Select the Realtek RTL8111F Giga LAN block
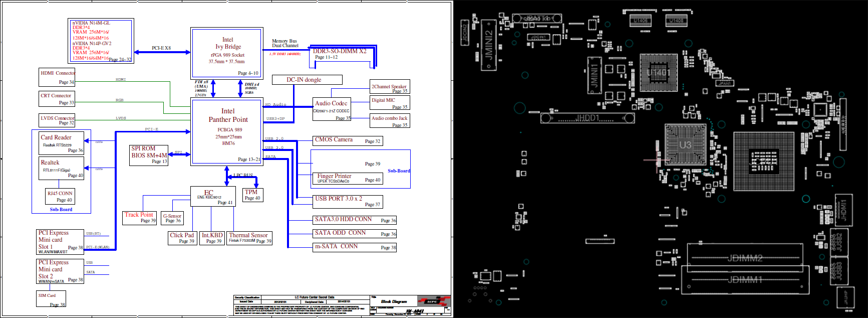The width and height of the screenshot is (868, 318). (62, 169)
